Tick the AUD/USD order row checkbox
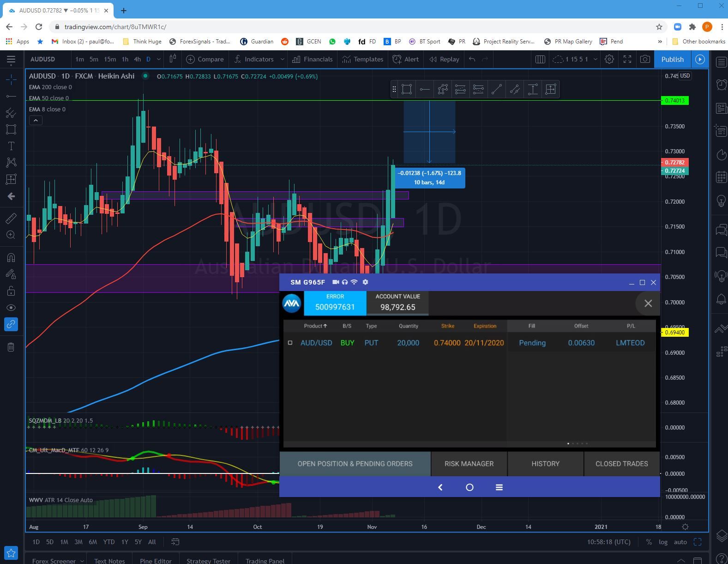The height and width of the screenshot is (564, 728). (290, 343)
